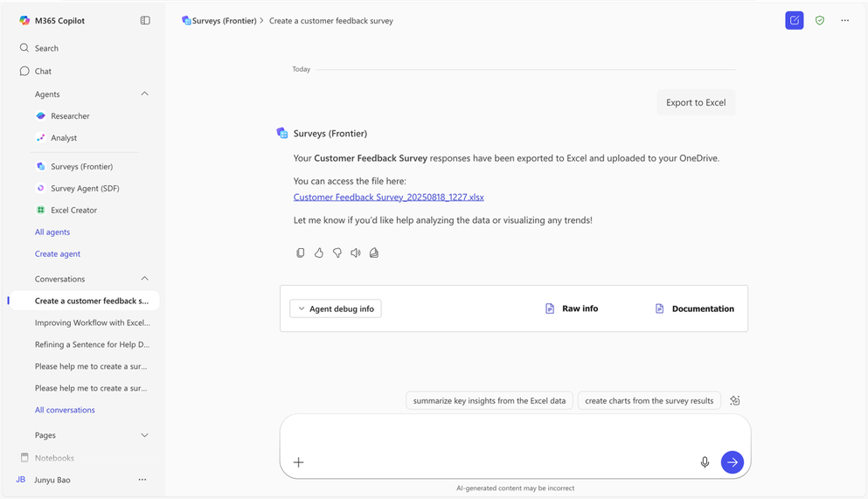This screenshot has height=499, width=868.
Task: Click the Raw info button
Action: click(572, 308)
